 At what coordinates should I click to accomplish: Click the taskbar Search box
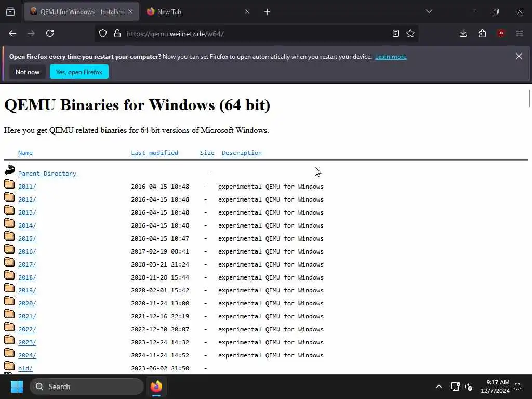point(87,387)
